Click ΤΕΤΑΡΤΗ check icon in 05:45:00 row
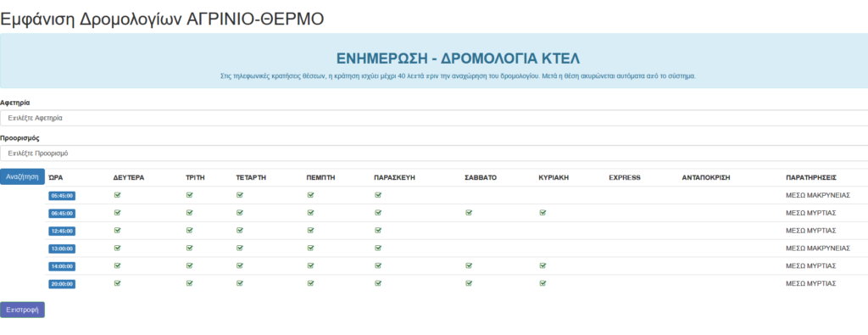This screenshot has height=335, width=868. tap(240, 195)
